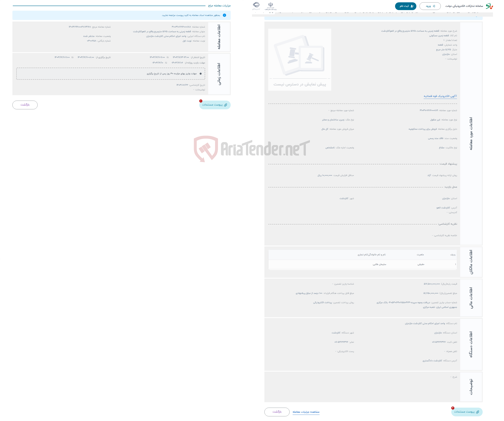The image size is (504, 421).
Task: Click the بازگشت back button bottom left
Action: click(x=25, y=105)
